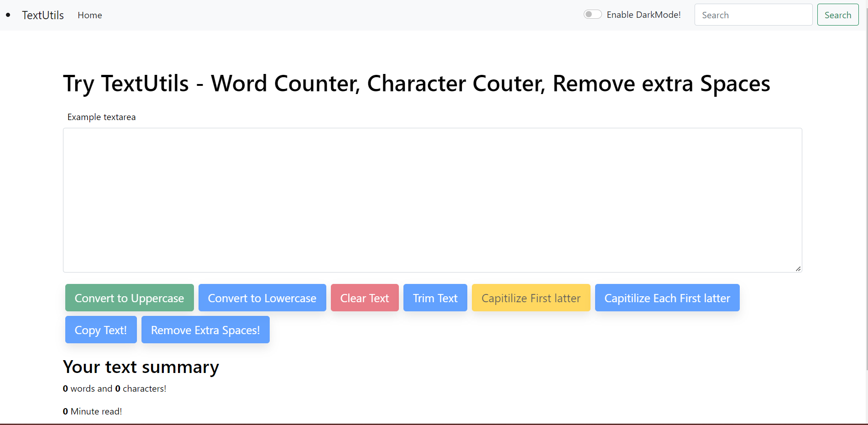Click the Try TextUtils main heading

[416, 84]
